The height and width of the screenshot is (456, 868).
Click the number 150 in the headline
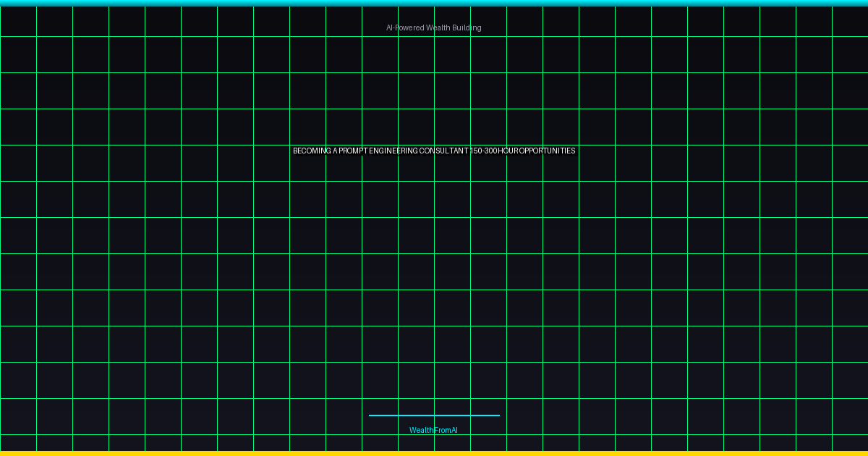tap(476, 151)
